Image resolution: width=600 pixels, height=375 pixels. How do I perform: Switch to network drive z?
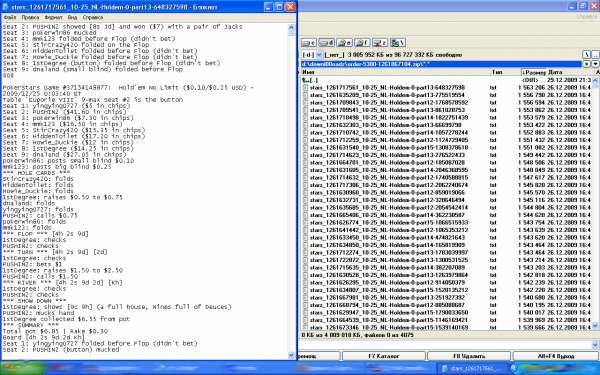pos(380,42)
